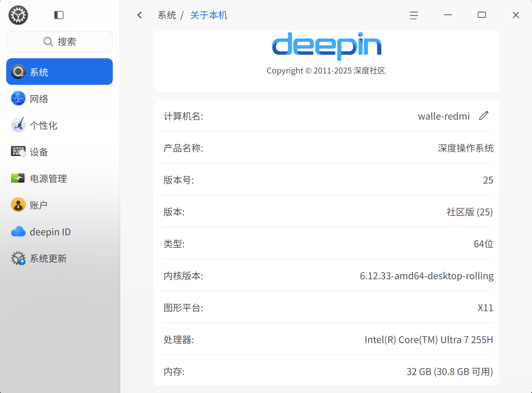
Task: Click the 内核版本: label
Action: (x=183, y=276)
